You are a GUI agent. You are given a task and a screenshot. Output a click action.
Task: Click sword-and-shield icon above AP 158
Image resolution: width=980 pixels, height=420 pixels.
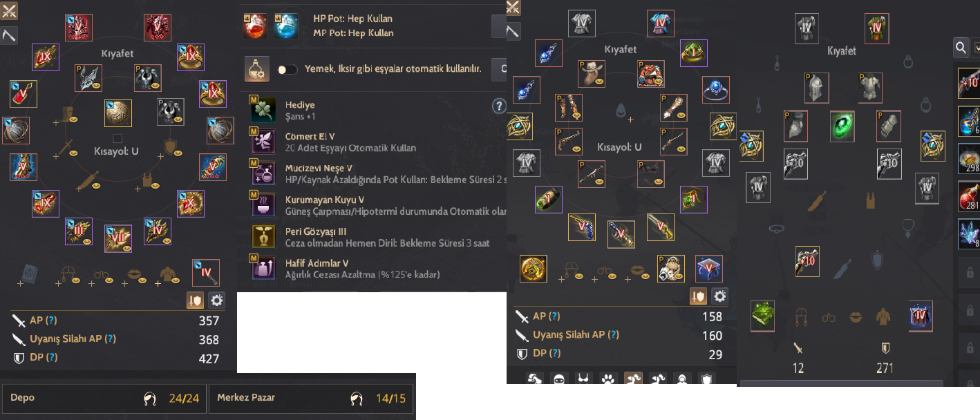point(698,296)
